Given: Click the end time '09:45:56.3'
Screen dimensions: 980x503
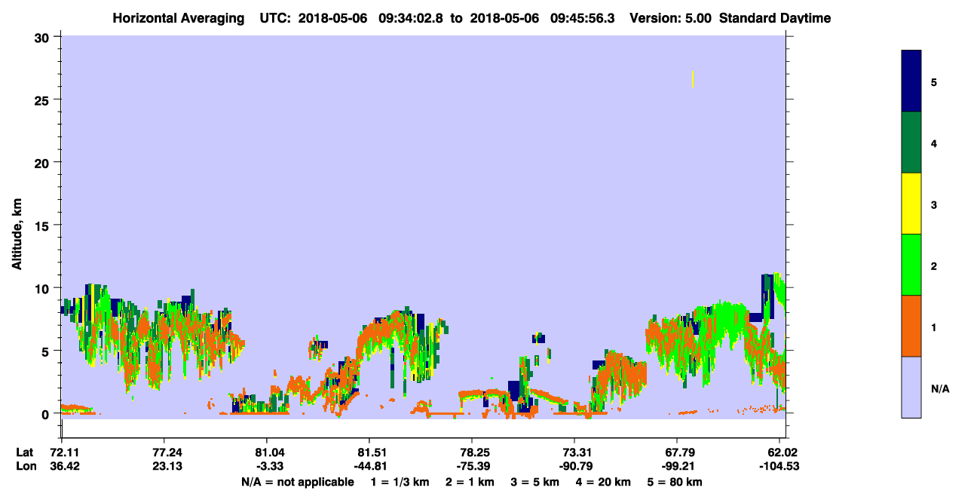Looking at the screenshot, I should tap(584, 18).
